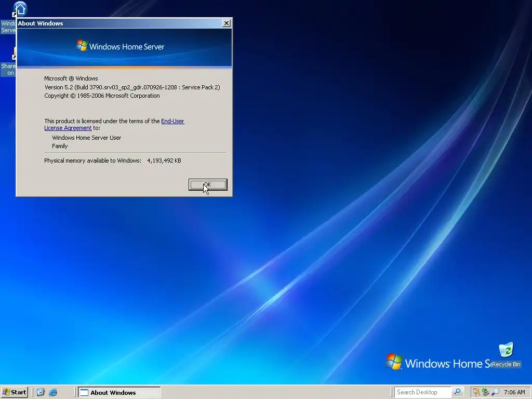Click the Physical memory available to Windows label
532x399 pixels.
pyautogui.click(x=92, y=161)
